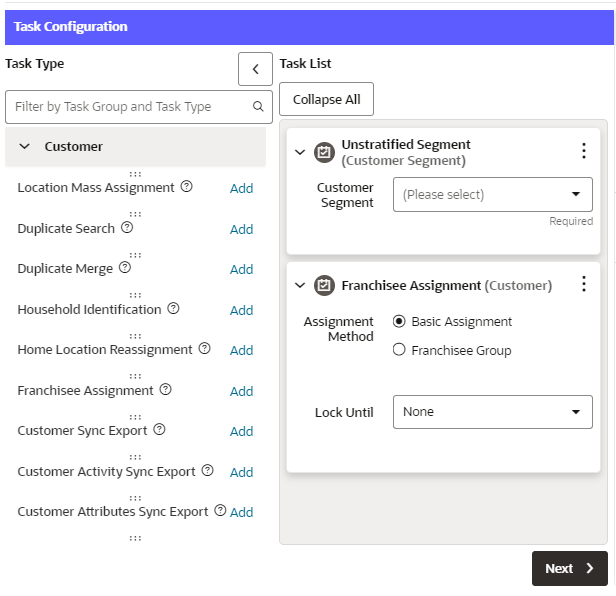Image resolution: width=616 pixels, height=596 pixels.
Task: Click the task icon of Franchisee Assignment card
Action: [x=324, y=286]
